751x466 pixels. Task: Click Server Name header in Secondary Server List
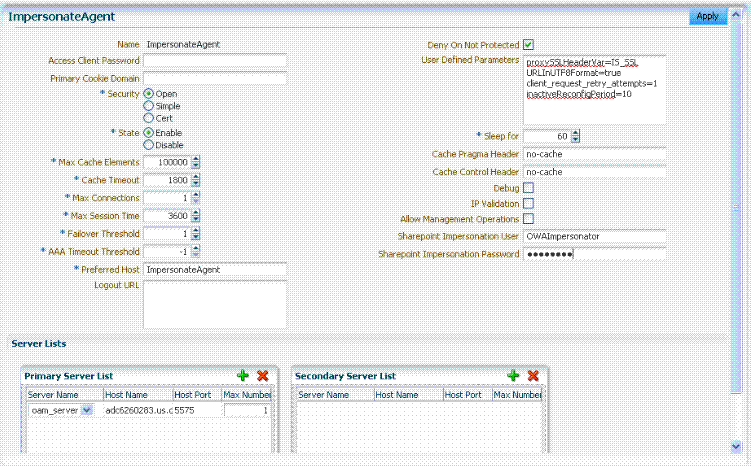(335, 395)
